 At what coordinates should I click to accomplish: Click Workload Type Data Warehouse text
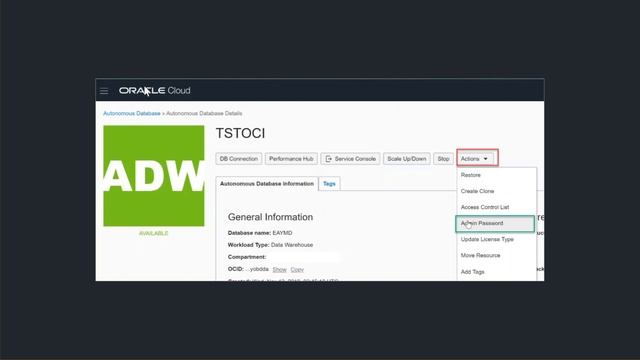(270, 245)
